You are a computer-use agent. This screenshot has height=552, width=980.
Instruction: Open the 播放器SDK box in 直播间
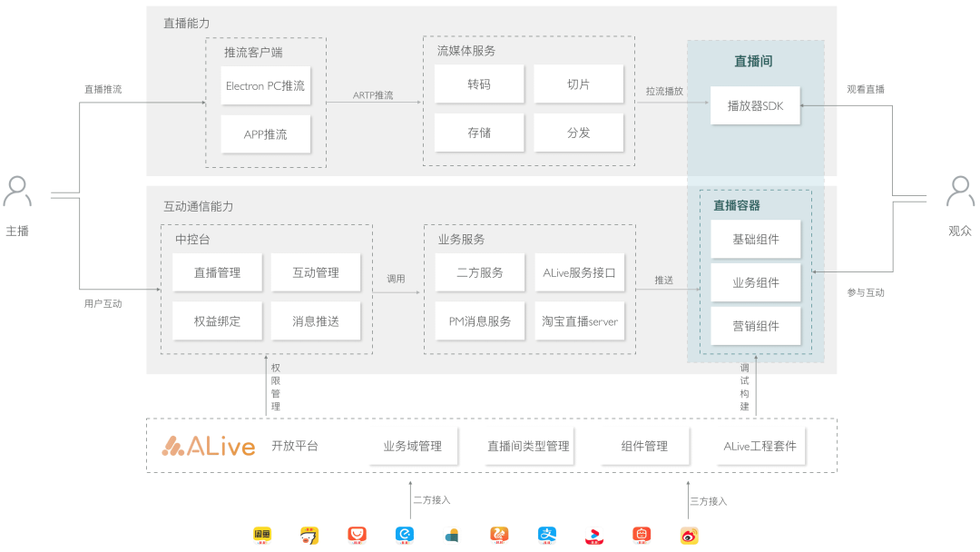(754, 105)
